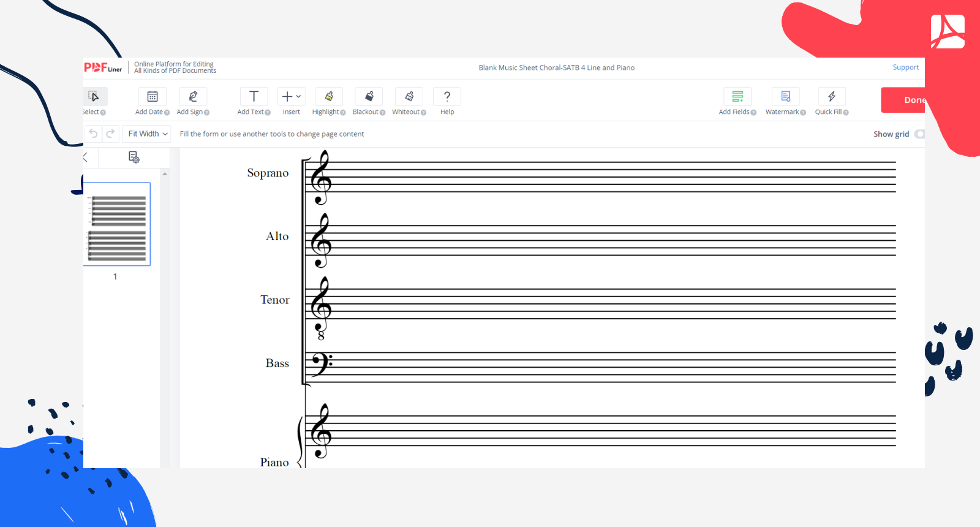Select the Whiteout tool

409,96
